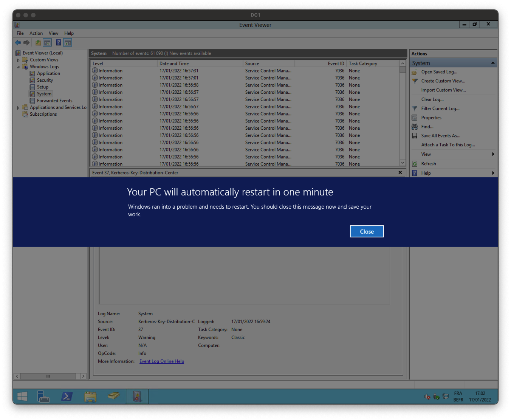The image size is (511, 420).
Task: Toggle the Show/Hide Action Pane toolbar icon
Action: coord(68,43)
